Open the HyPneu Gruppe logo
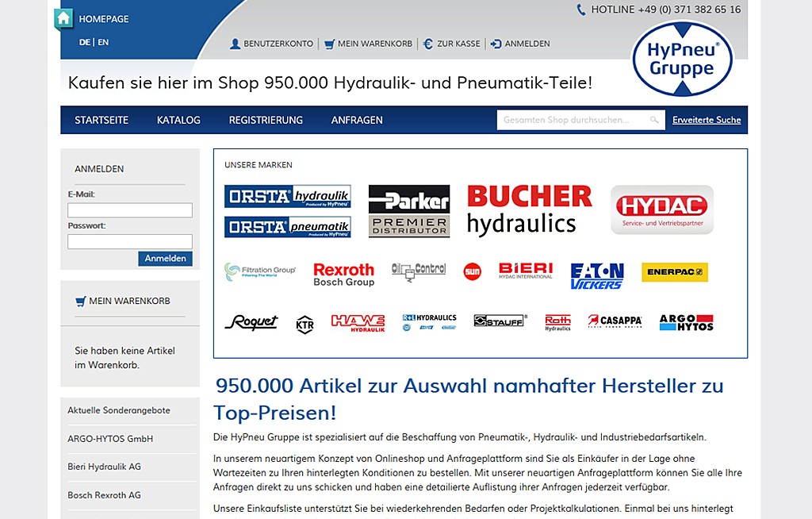Viewport: 812px width, 519px height. tap(682, 60)
